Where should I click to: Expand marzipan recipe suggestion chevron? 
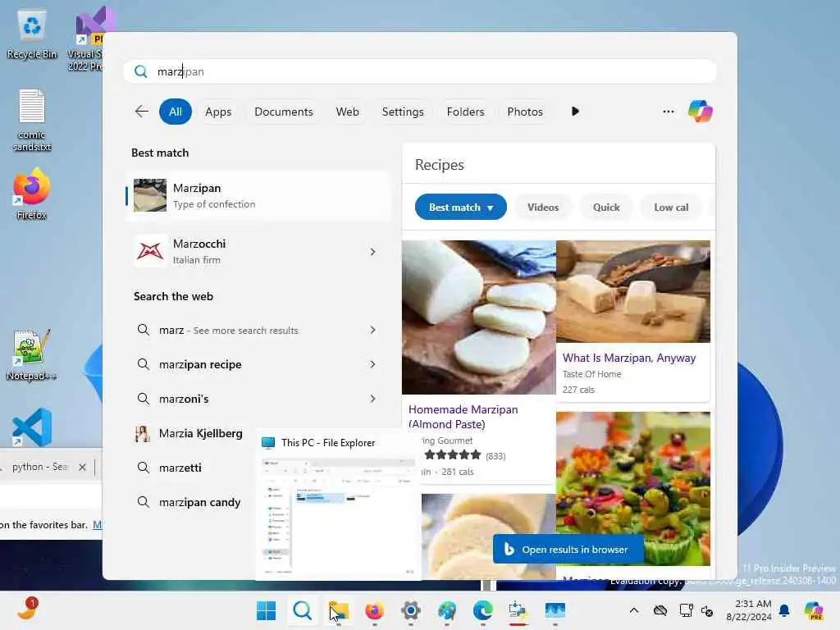pyautogui.click(x=373, y=364)
